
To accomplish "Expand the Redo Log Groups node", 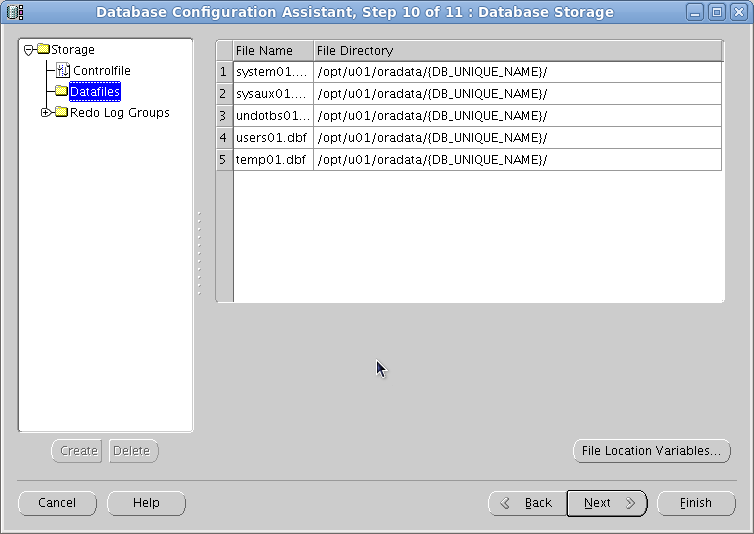I will click(46, 113).
